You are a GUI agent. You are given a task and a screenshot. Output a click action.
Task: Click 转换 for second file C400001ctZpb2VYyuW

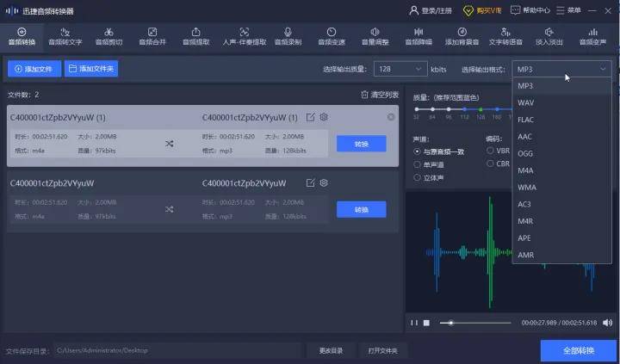coord(362,209)
